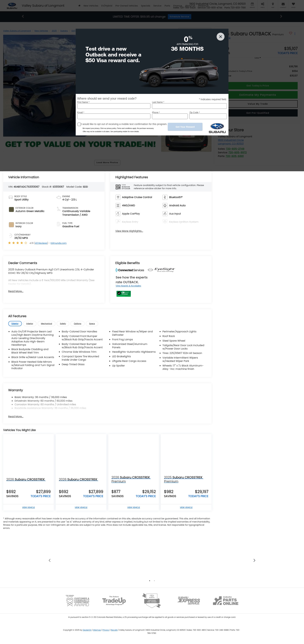The height and width of the screenshot is (644, 304).
Task: Open the EV/Hybrid menu
Action: (x=107, y=6)
